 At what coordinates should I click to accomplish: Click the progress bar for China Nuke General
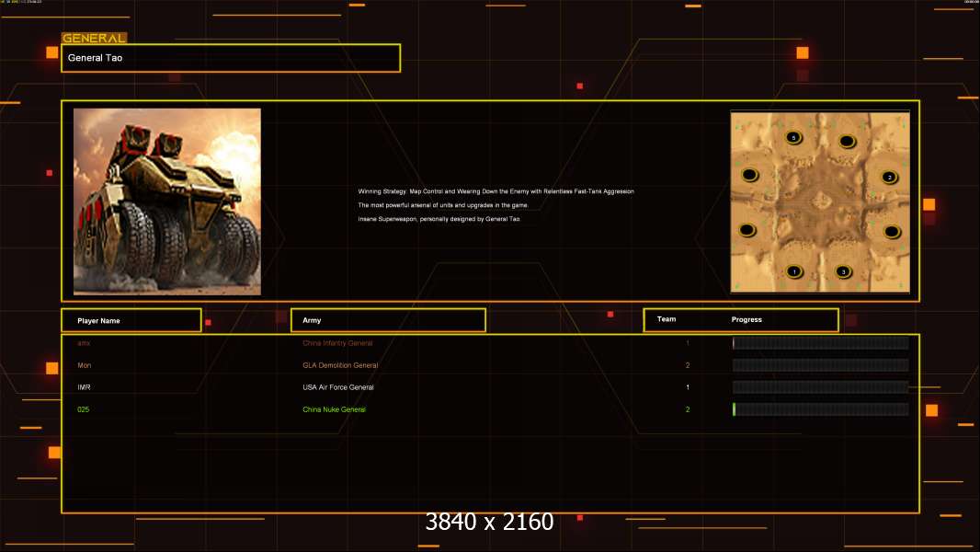click(x=821, y=409)
